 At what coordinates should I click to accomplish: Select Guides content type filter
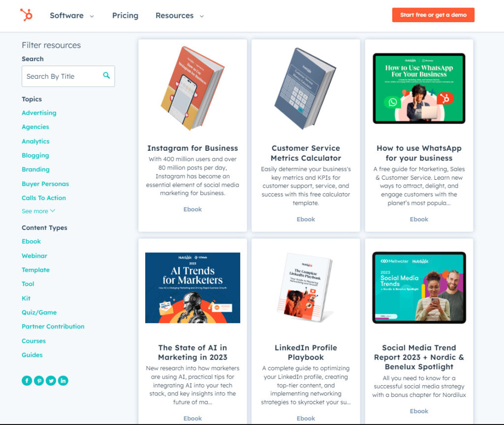click(32, 355)
